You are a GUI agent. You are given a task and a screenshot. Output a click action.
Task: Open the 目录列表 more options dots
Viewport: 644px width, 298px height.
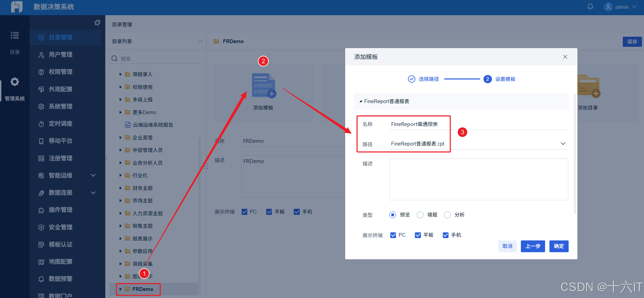pyautogui.click(x=201, y=41)
